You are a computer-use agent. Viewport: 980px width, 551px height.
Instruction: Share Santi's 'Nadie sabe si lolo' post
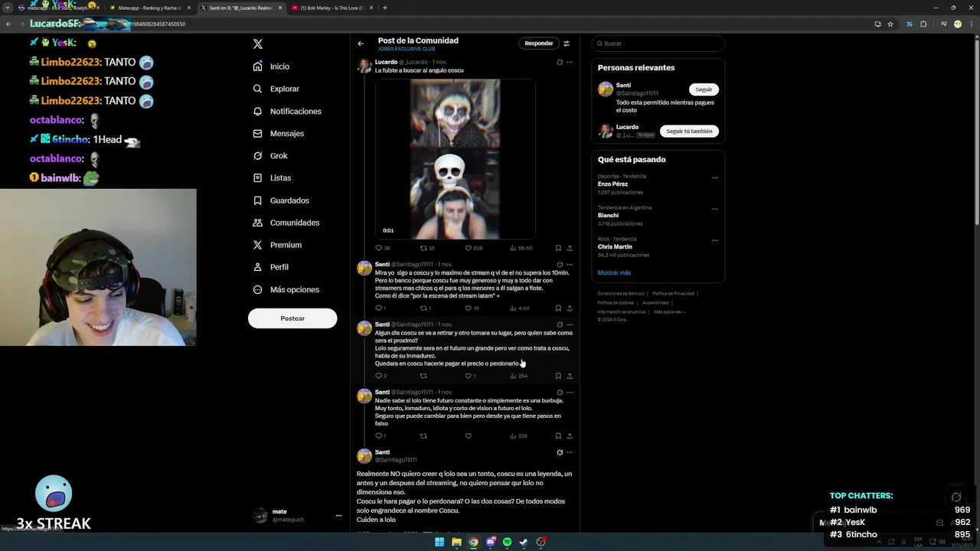(569, 436)
